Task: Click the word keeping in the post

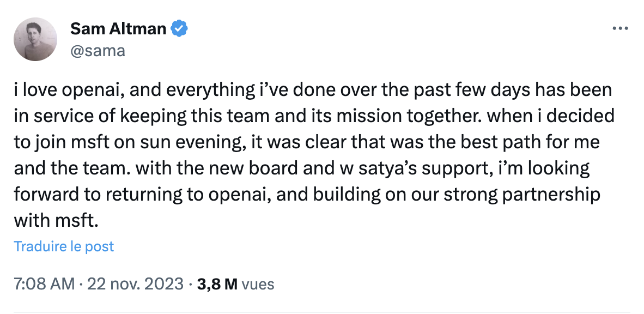Action: click(153, 116)
